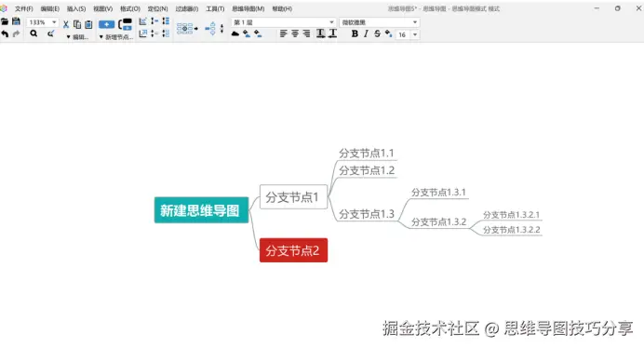Open the 文件(F) menu
644x348 pixels.
click(24, 8)
